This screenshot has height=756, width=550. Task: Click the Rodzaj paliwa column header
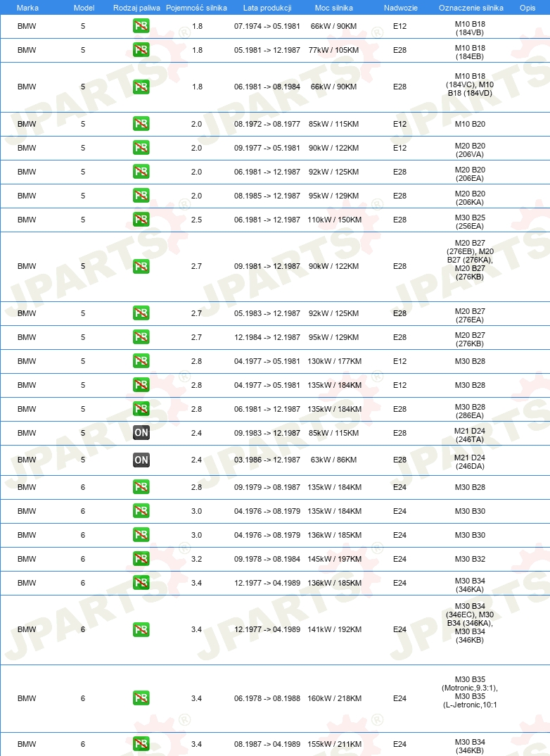(x=136, y=8)
